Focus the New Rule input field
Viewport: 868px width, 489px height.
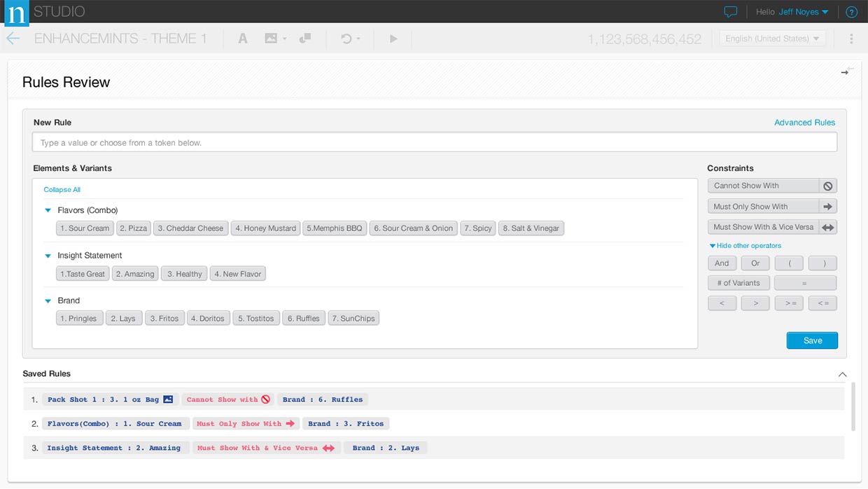tap(434, 142)
